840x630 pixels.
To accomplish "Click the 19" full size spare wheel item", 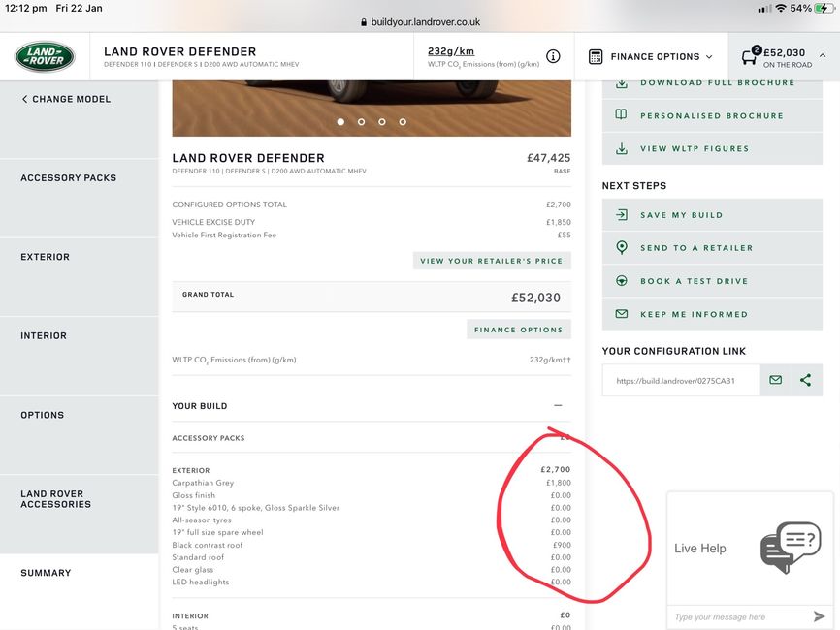I will pyautogui.click(x=372, y=532).
